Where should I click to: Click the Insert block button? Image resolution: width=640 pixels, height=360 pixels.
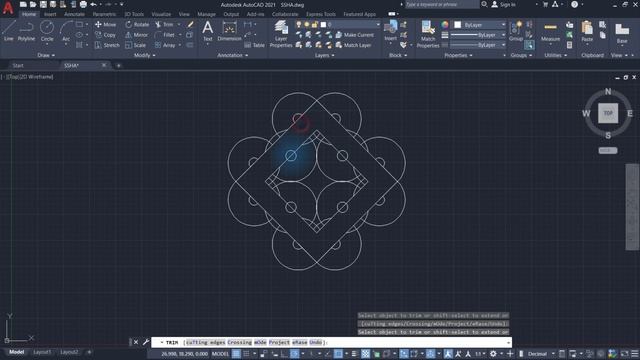[x=390, y=31]
